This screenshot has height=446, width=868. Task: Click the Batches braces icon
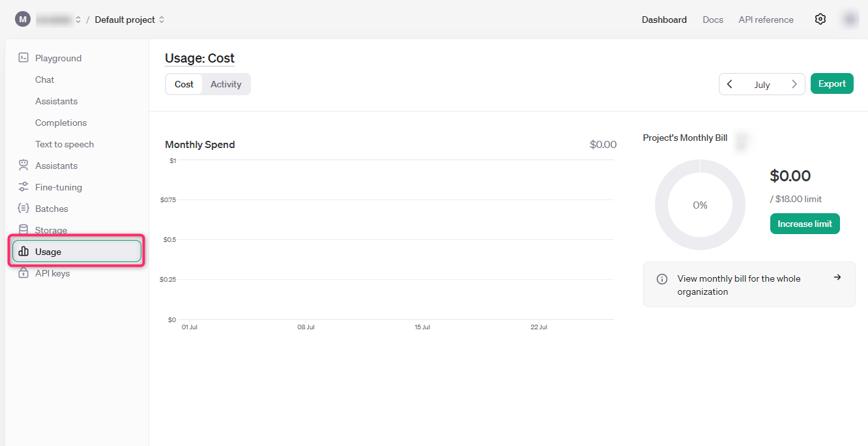[23, 209]
